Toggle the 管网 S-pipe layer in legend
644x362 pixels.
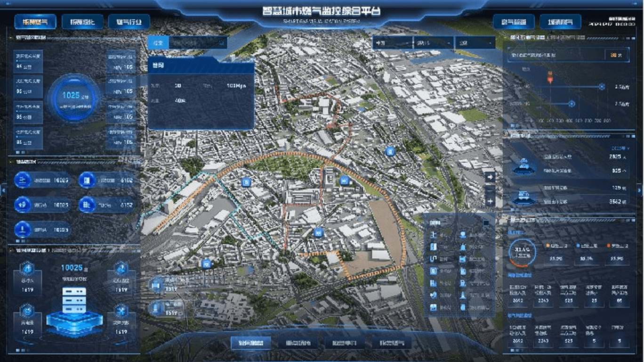[x=433, y=259]
